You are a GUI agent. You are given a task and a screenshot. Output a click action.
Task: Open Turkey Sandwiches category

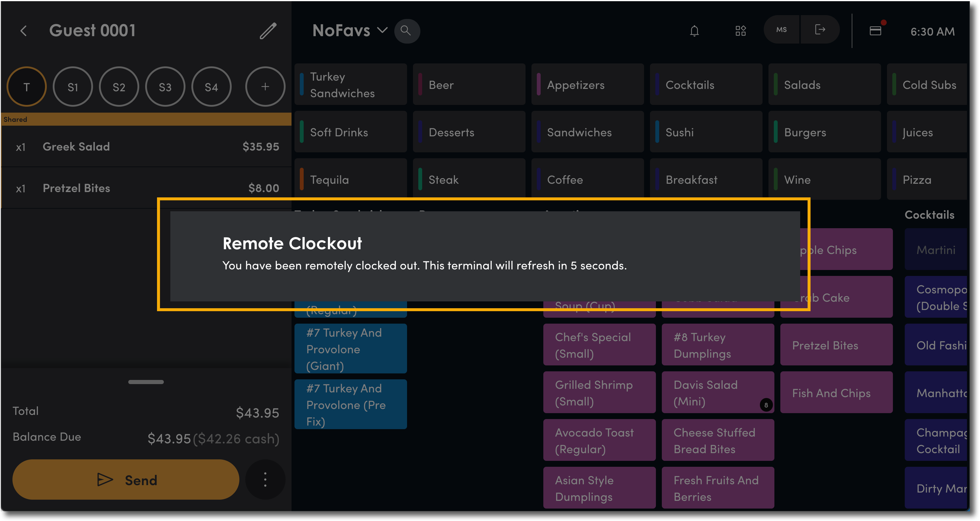[x=350, y=84]
